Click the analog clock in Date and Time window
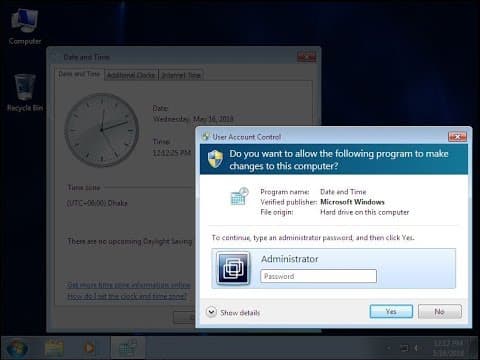 click(x=102, y=130)
